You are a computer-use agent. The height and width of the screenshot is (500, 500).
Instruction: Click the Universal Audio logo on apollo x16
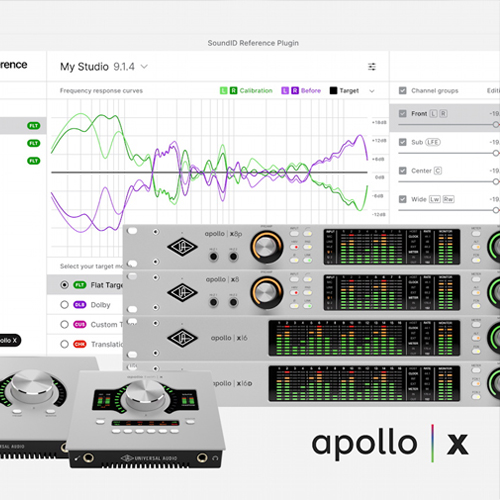coord(182,338)
